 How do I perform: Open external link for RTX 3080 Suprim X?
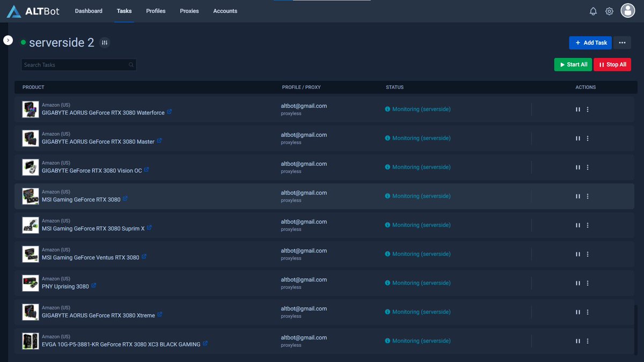tap(149, 228)
